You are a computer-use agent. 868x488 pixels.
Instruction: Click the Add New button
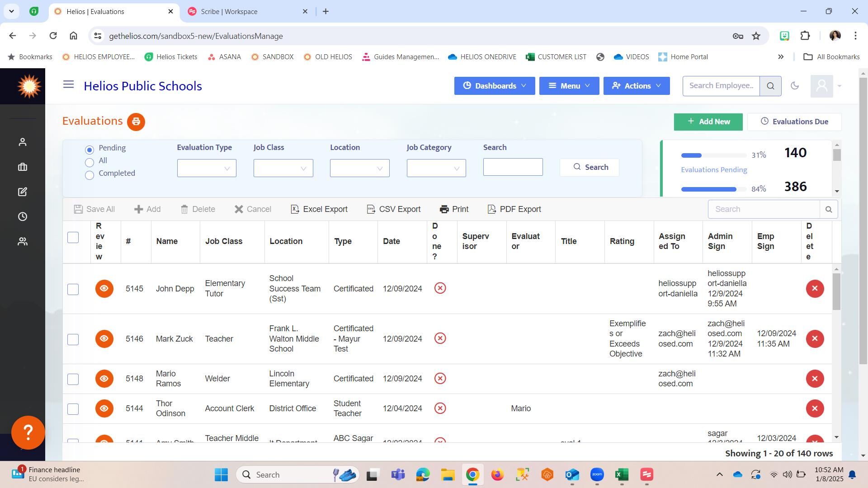708,122
